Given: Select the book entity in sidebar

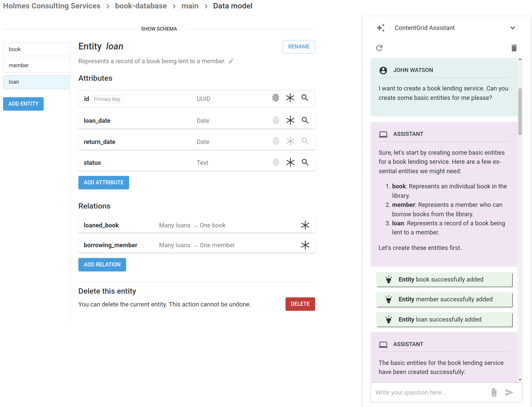Looking at the screenshot, I should click(x=36, y=49).
